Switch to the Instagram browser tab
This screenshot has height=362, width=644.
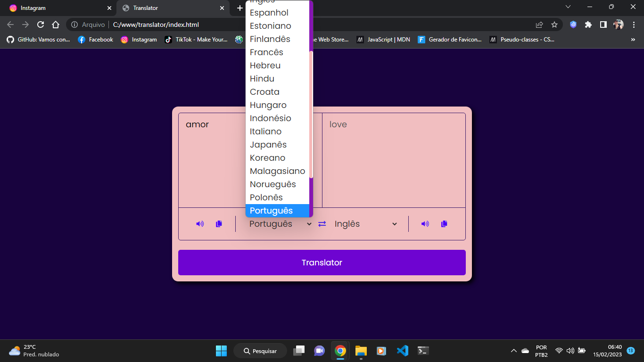57,8
